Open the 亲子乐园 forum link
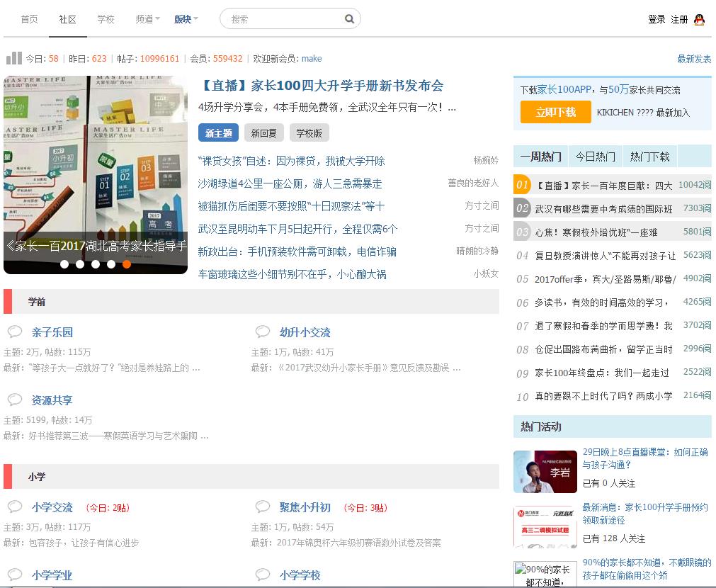This screenshot has height=588, width=716. [52, 332]
